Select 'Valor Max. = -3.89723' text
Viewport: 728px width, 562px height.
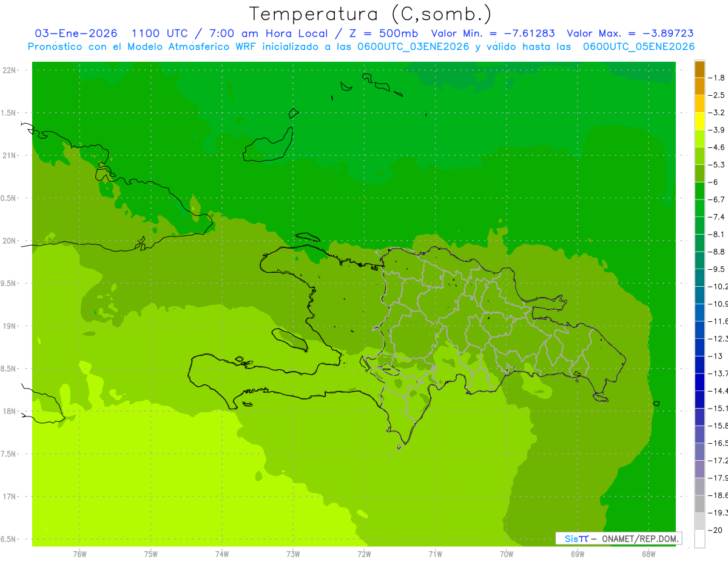[630, 33]
